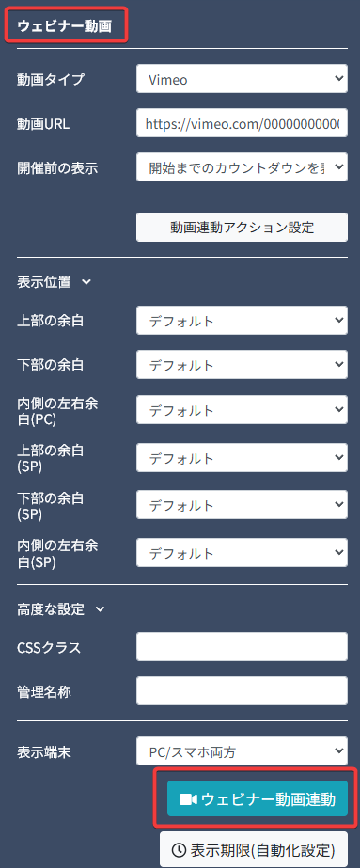
Task: Open the 下部の余白 dropdown
Action: coord(242,365)
